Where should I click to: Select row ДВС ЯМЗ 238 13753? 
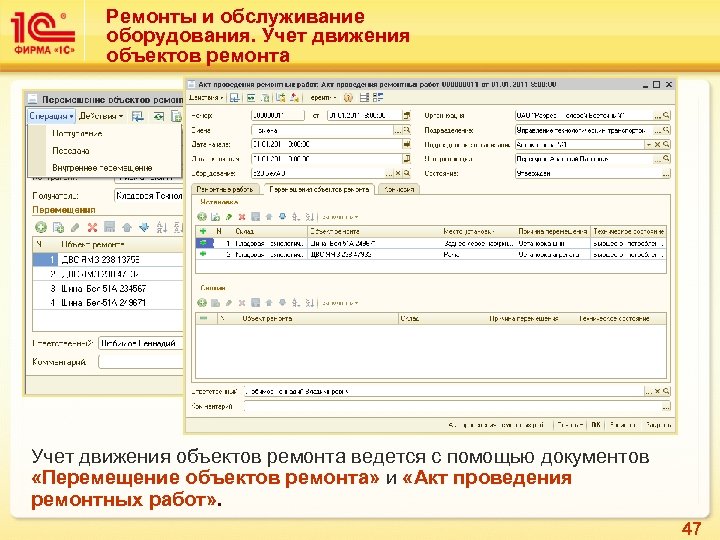point(108,259)
